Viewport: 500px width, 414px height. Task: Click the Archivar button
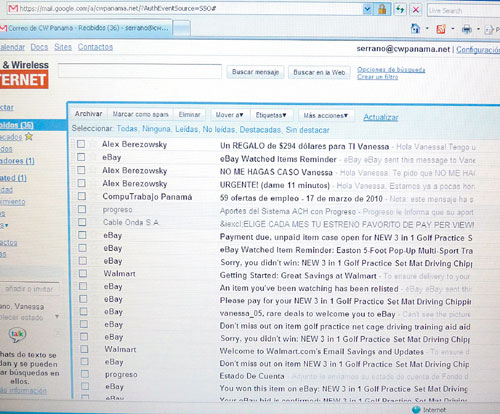[88, 114]
